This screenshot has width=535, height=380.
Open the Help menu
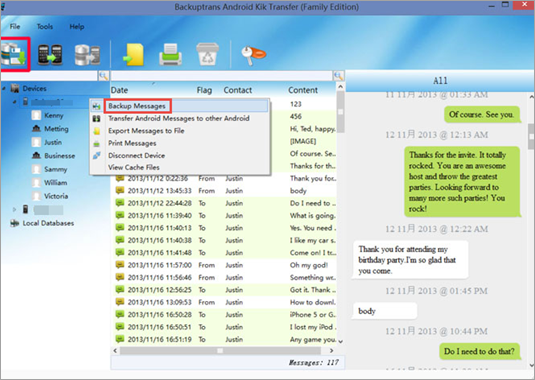tap(77, 26)
